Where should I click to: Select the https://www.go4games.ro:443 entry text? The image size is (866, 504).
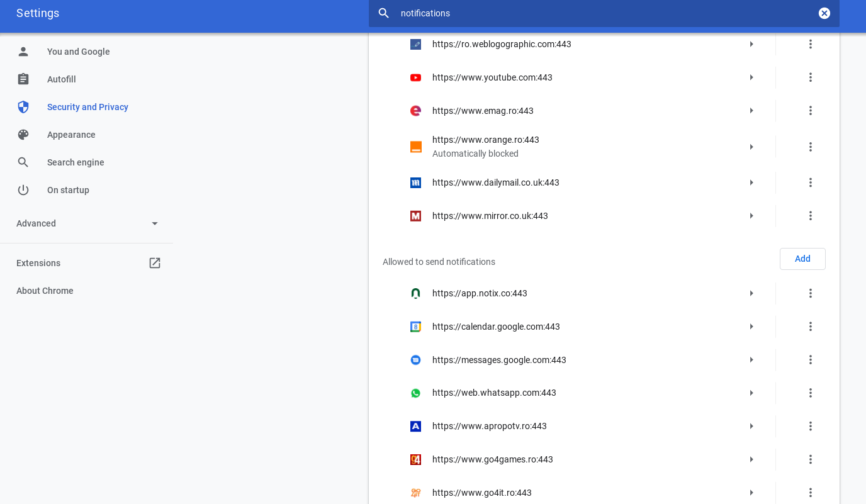493,459
